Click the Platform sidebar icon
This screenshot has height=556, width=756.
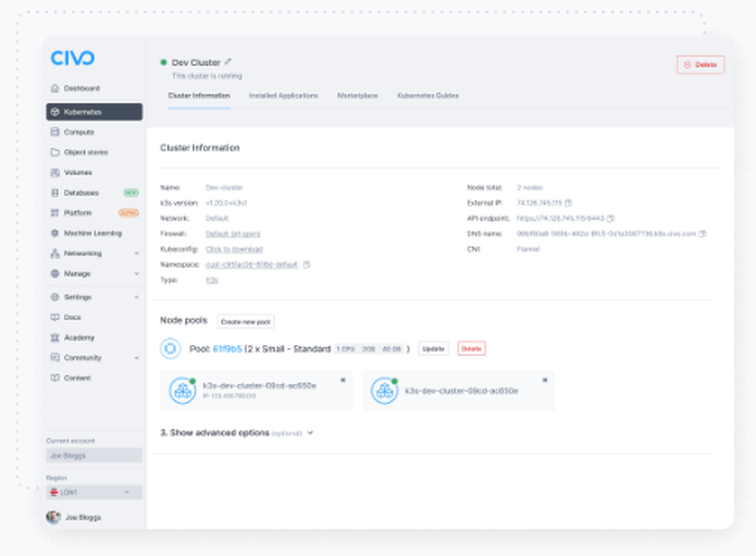(55, 213)
